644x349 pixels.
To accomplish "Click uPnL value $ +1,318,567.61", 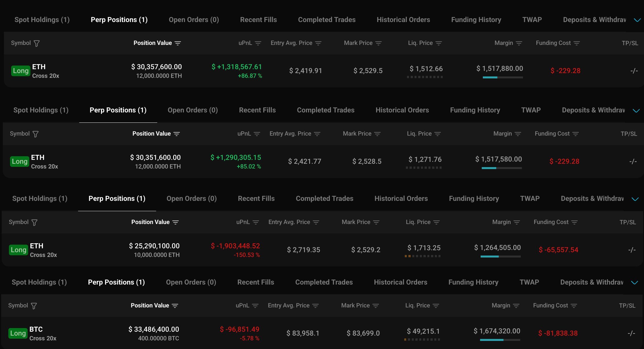I will (x=237, y=67).
